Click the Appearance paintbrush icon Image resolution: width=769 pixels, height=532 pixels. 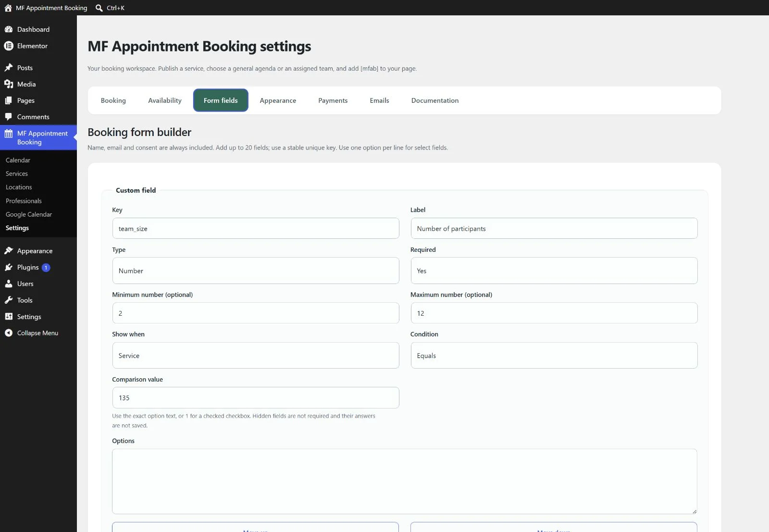(9, 251)
